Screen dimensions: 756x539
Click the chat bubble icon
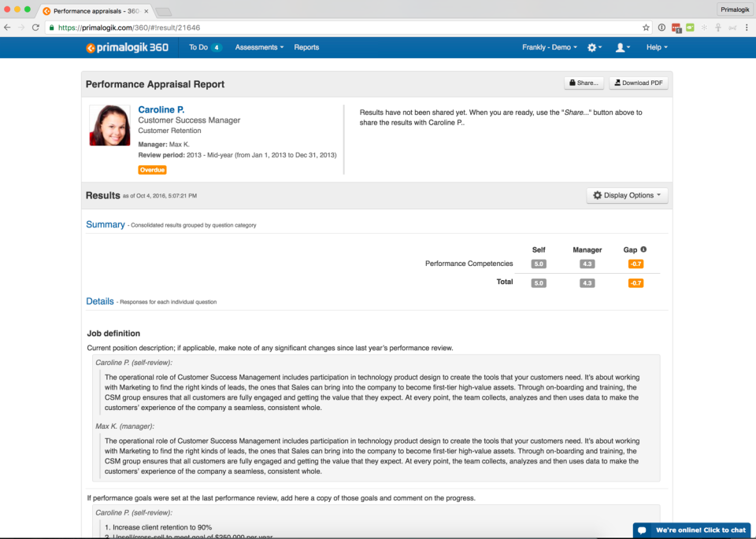pos(642,530)
